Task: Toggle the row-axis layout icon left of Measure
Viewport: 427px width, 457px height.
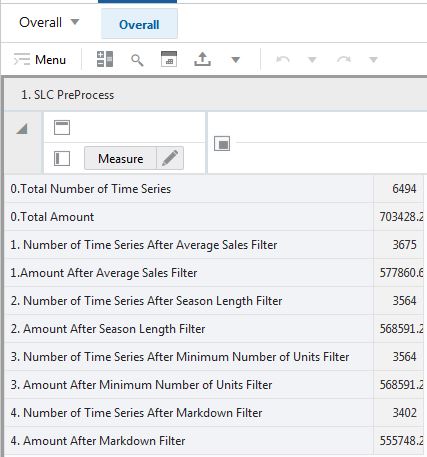Action: (62, 158)
